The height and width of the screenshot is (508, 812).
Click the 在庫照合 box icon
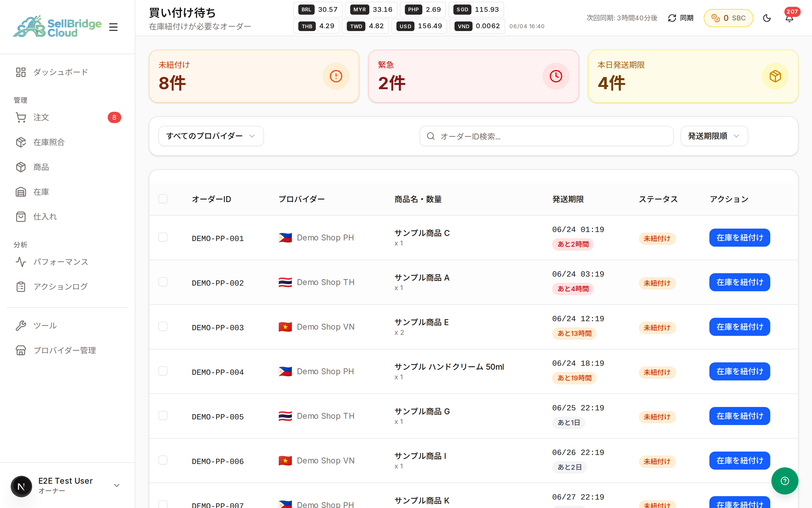tap(21, 142)
